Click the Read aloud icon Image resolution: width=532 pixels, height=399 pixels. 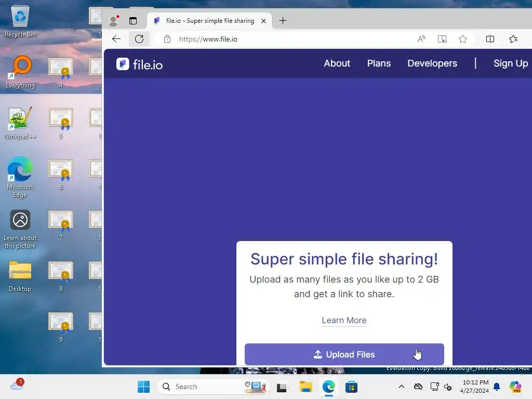click(x=421, y=39)
